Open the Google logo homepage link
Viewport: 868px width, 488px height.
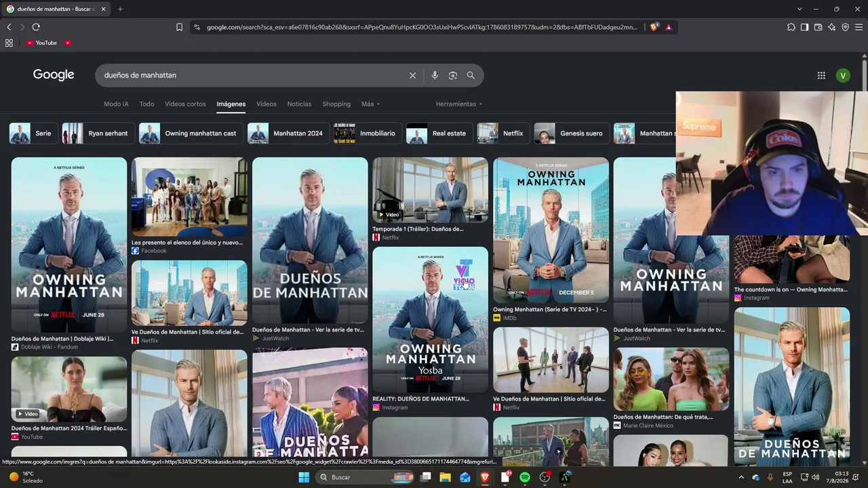point(54,75)
